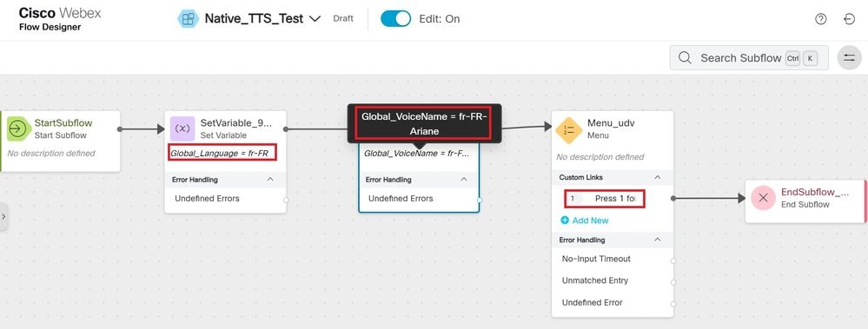
Task: Select the Menu_udv node title
Action: 611,123
